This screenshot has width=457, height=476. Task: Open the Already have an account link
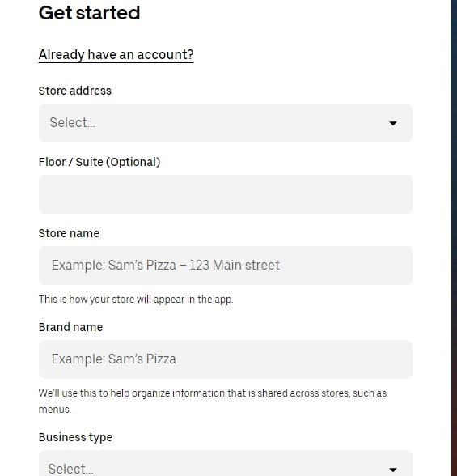(x=116, y=55)
